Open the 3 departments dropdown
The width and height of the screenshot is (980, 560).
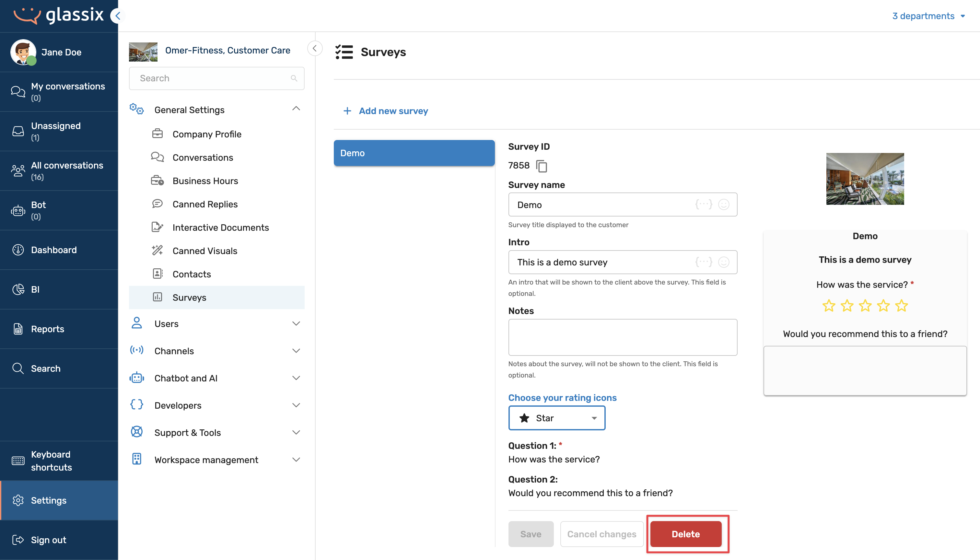tap(928, 16)
